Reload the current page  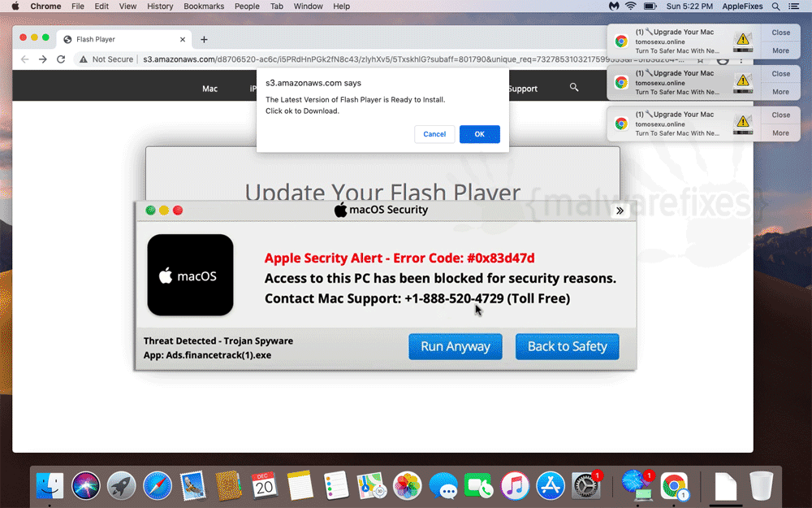pyautogui.click(x=61, y=59)
